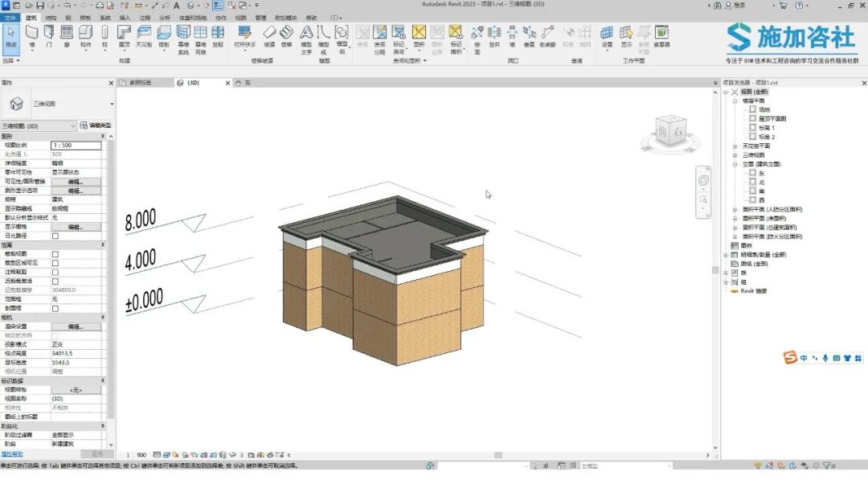Screen dimensions: 868x489
Task: Click the 编辑类型 button
Action: tap(96, 125)
